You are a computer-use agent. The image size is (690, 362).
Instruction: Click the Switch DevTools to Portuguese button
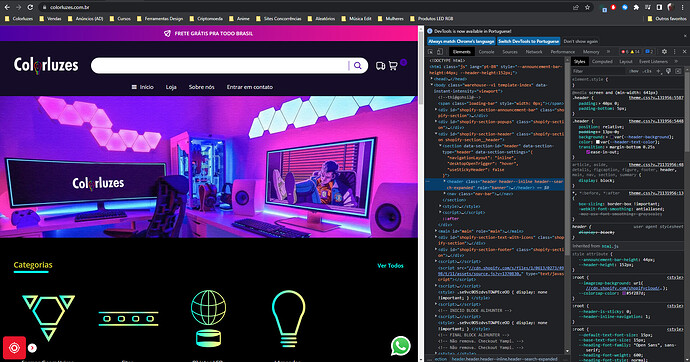click(529, 41)
